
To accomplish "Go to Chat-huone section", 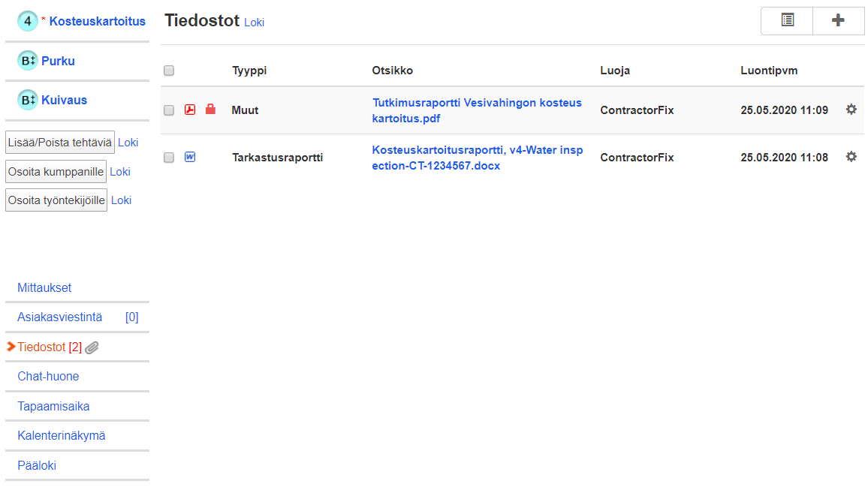I will [48, 376].
